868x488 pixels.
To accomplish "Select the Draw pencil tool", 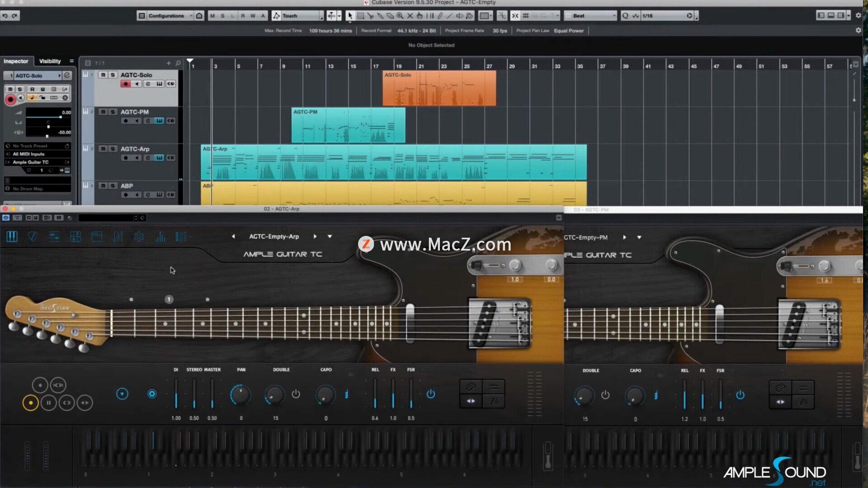I will pos(440,16).
